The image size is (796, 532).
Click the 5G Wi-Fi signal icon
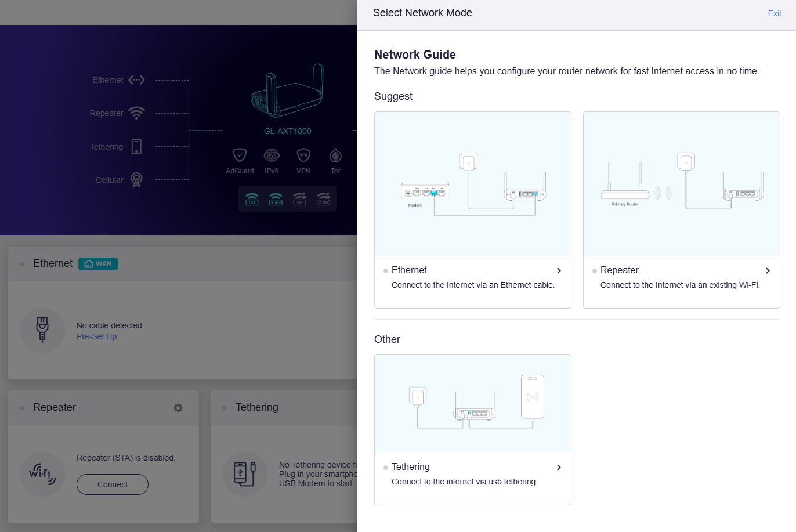tap(252, 199)
